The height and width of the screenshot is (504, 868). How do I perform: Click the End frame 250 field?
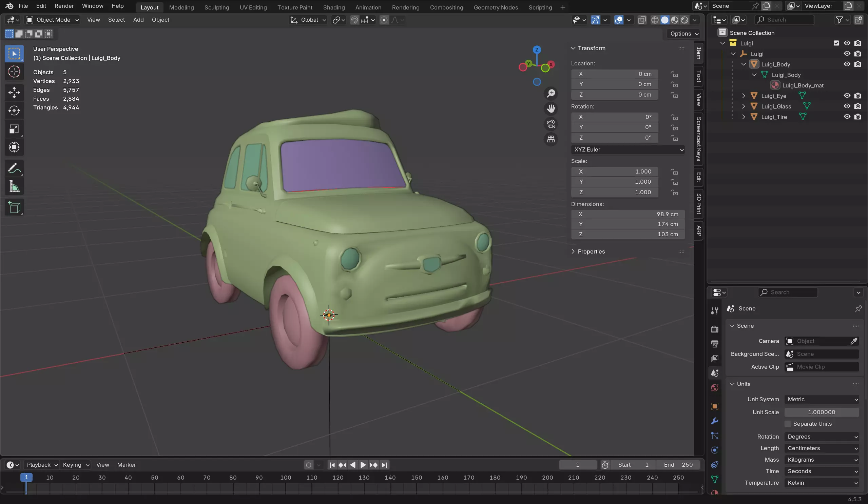tap(678, 465)
